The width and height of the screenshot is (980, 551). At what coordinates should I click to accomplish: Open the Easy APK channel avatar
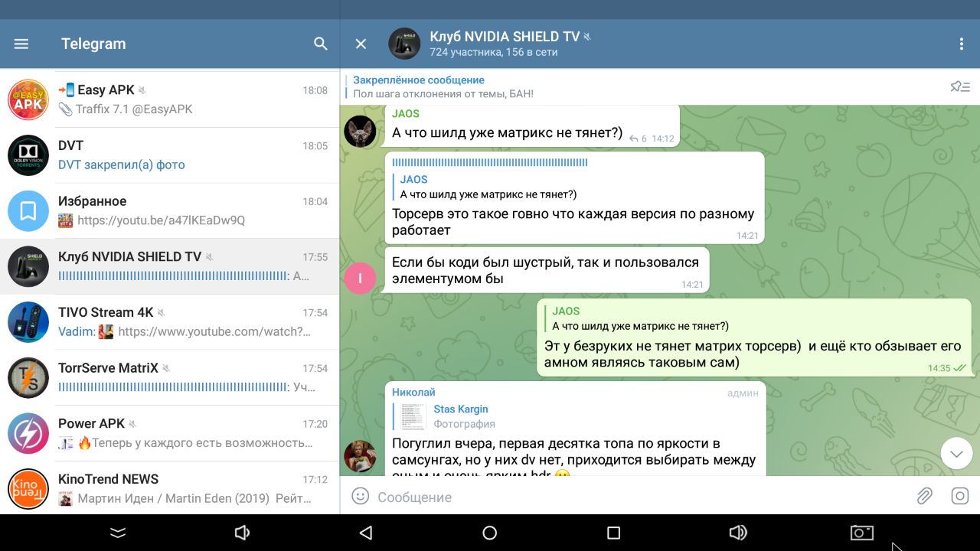28,99
